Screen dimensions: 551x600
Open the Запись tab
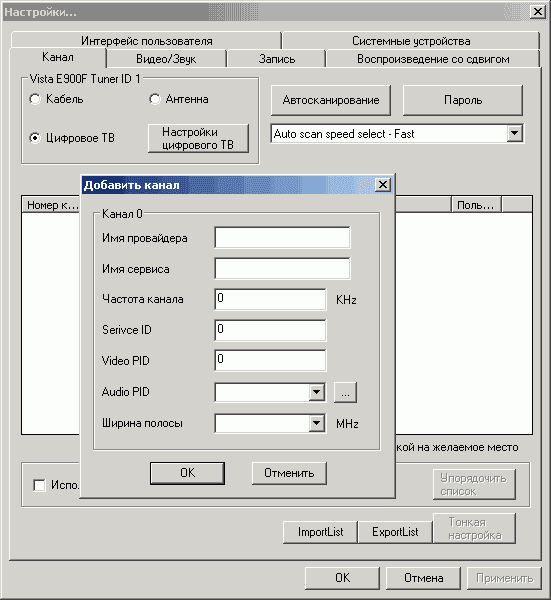(x=277, y=59)
